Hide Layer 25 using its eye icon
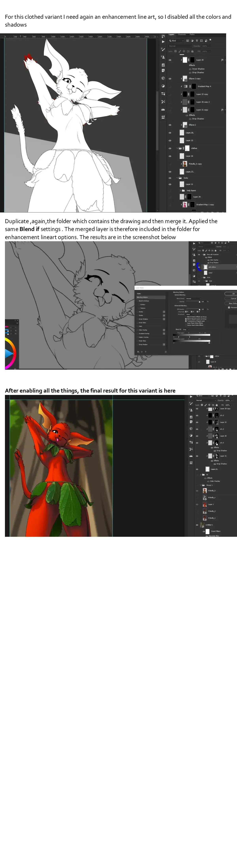This screenshot has width=237, height=868. coord(170,60)
